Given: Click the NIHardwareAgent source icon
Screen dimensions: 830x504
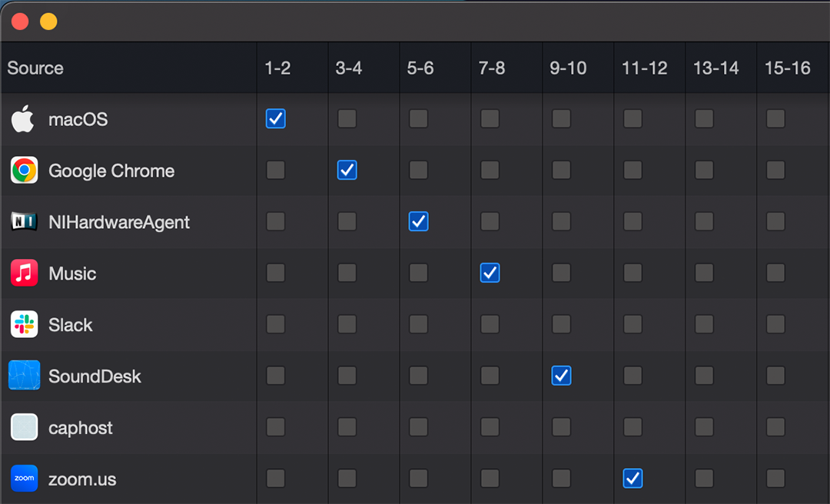Looking at the screenshot, I should [25, 221].
